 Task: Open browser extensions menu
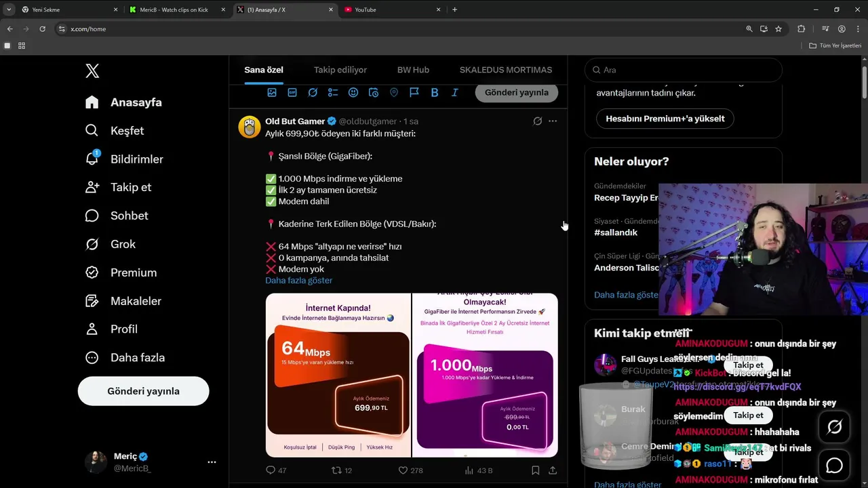point(802,29)
